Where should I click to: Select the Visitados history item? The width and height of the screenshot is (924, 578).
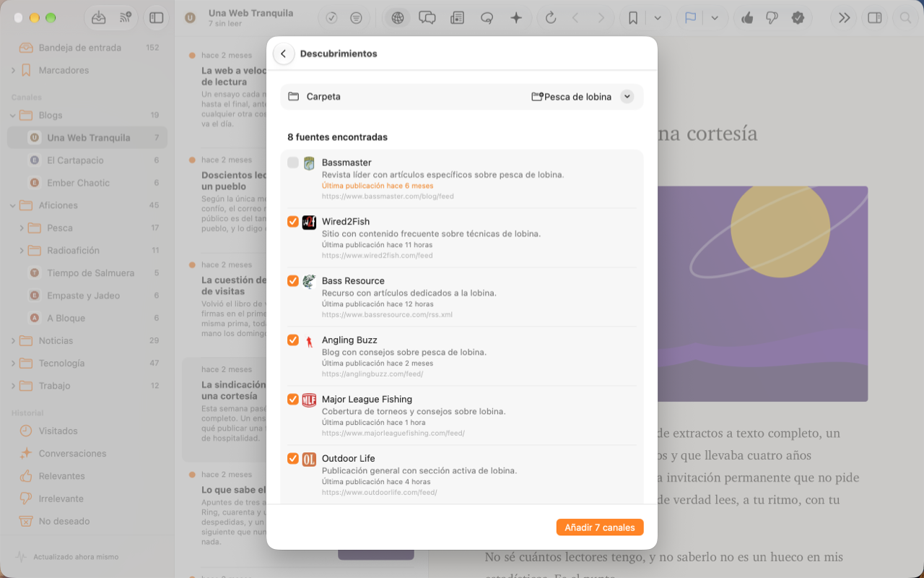87,431
